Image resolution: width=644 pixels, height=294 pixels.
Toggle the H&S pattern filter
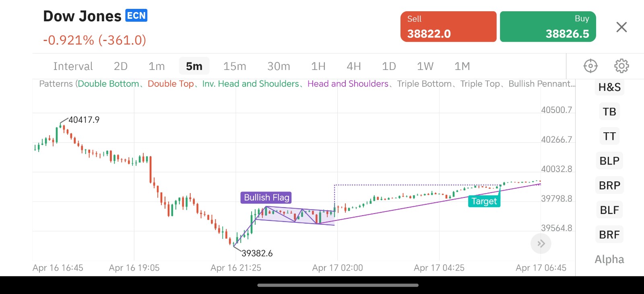pyautogui.click(x=609, y=87)
